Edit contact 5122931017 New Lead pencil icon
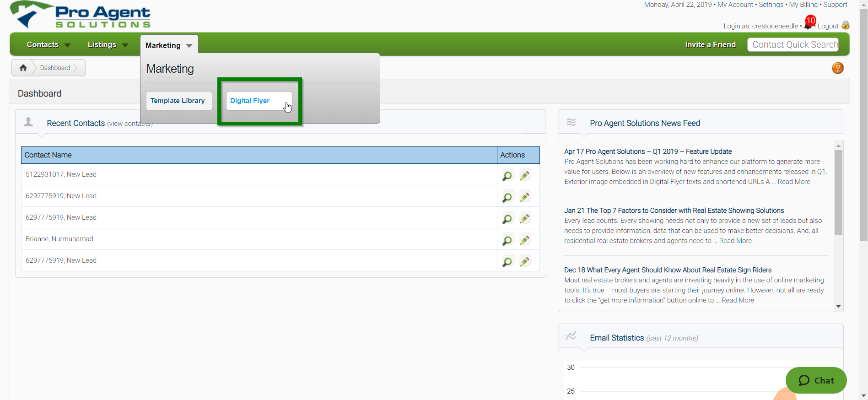The width and height of the screenshot is (868, 400). click(x=525, y=175)
